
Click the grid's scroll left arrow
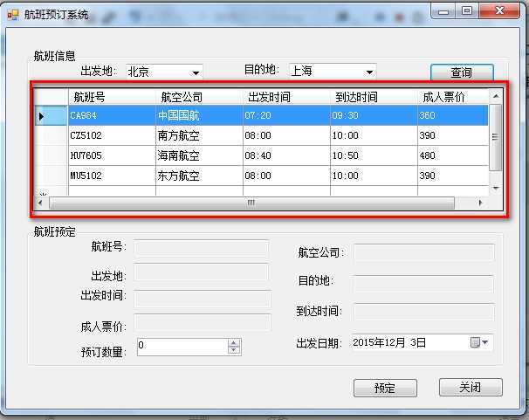[x=41, y=203]
